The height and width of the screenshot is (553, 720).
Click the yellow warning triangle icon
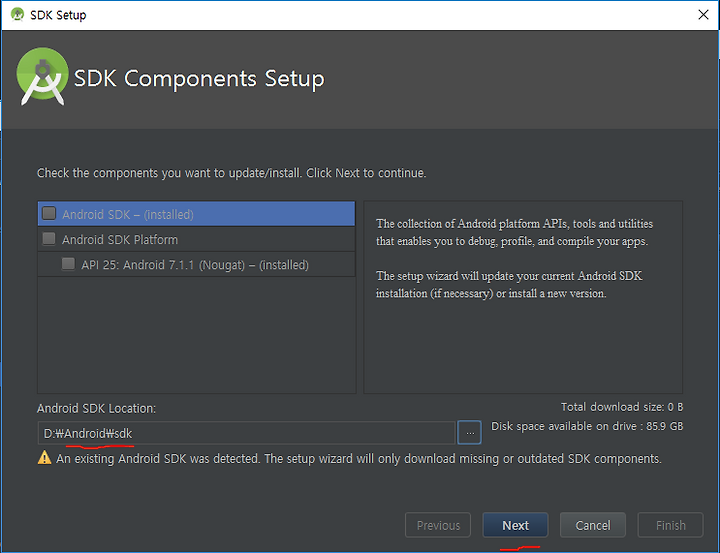click(45, 458)
